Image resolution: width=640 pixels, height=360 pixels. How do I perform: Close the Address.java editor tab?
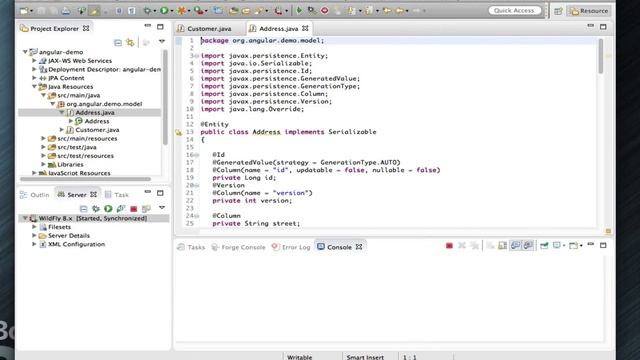tap(305, 28)
